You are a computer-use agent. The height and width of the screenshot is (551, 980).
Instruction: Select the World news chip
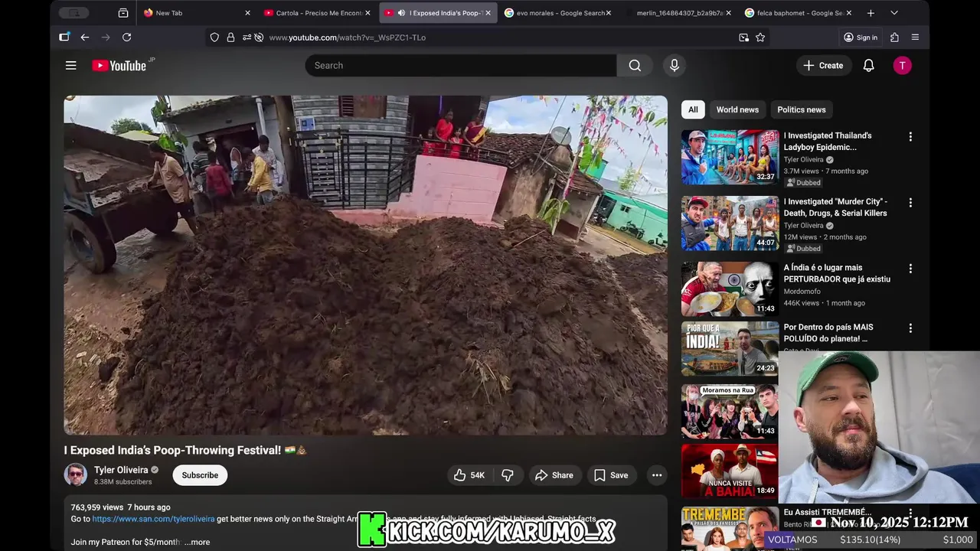point(737,109)
